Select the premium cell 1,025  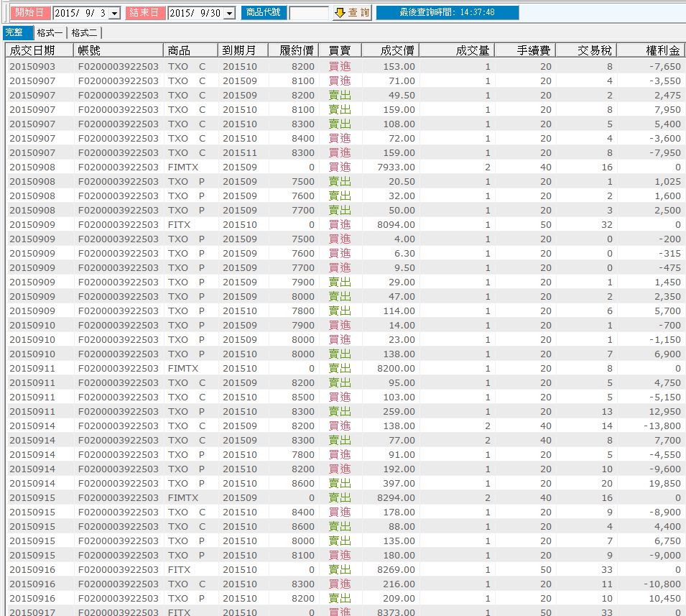667,182
